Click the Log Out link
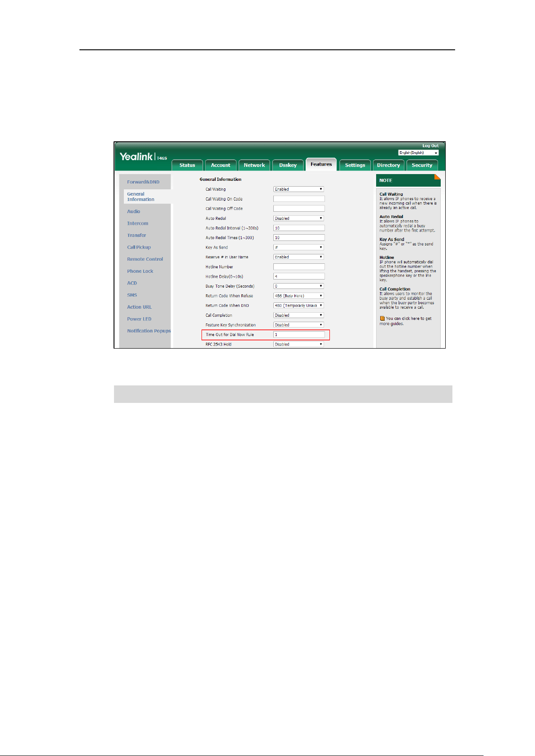The width and height of the screenshot is (535, 756). point(430,146)
